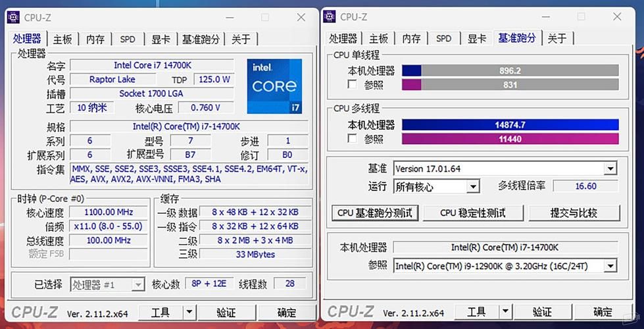Click thread count value 28
644x329 pixels.
(x=290, y=284)
